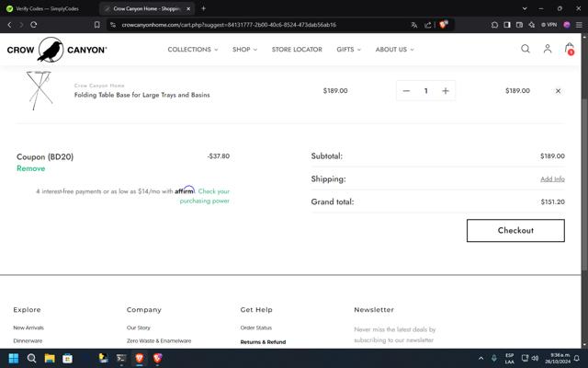The height and width of the screenshot is (368, 588).
Task: Show hidden system tray icons
Action: pos(481,358)
